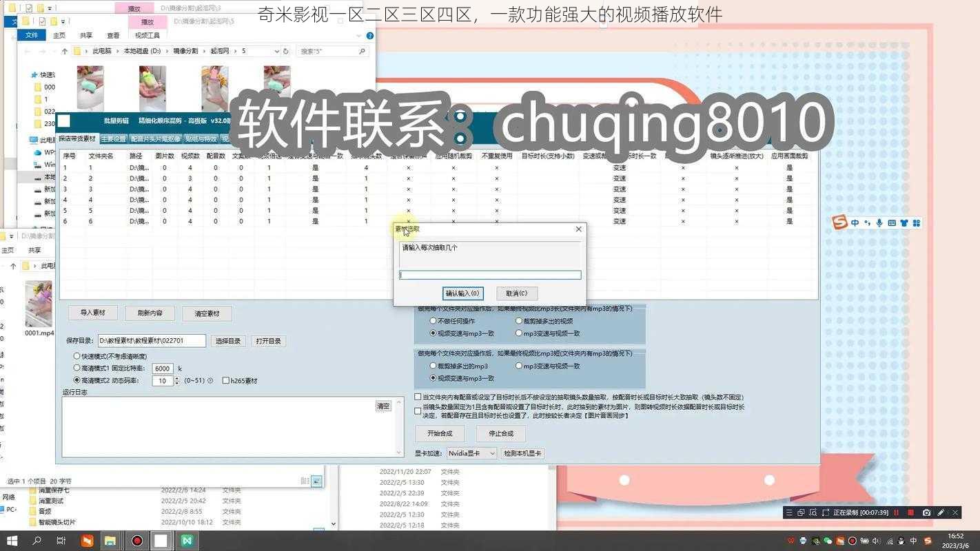The width and height of the screenshot is (980, 551).
Task: Open Sogou skin shirt icon
Action: tap(904, 223)
